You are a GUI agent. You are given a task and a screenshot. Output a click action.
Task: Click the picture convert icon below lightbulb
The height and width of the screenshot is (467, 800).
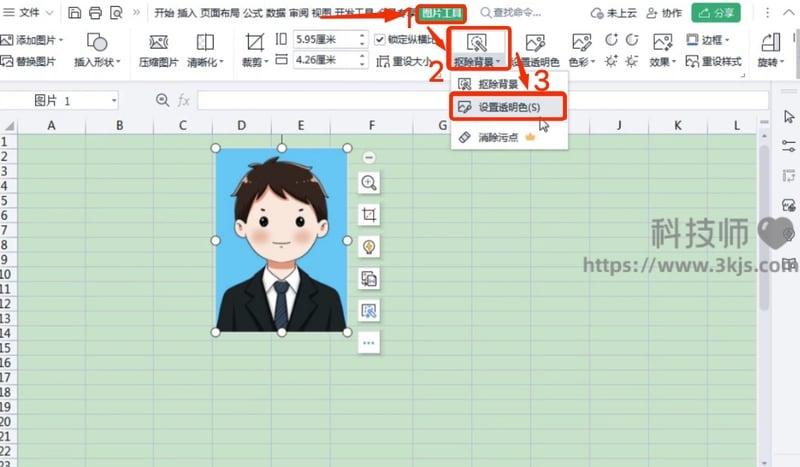point(369,279)
